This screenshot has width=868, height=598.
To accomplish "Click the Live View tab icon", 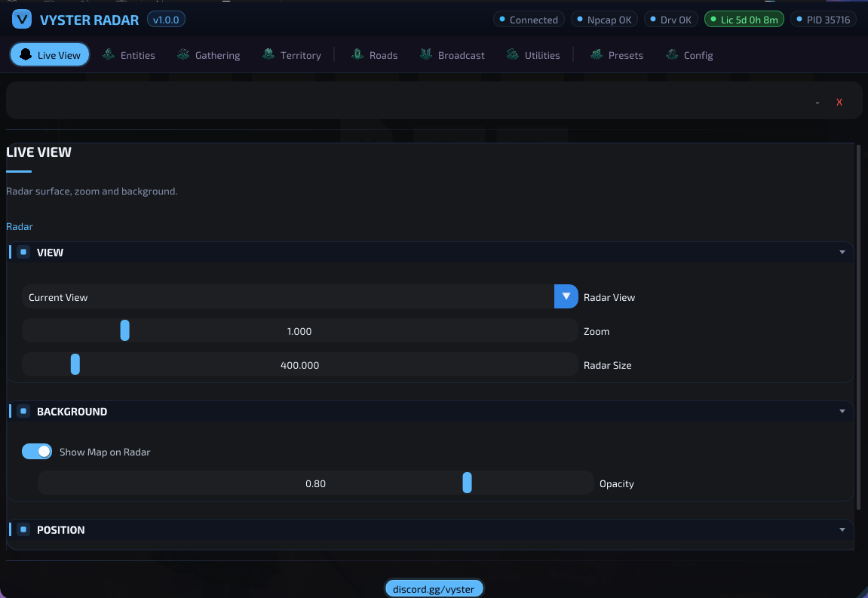I will coord(26,54).
